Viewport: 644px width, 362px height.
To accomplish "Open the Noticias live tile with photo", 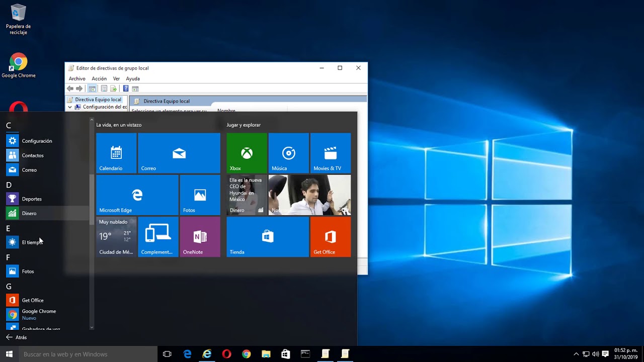I will point(309,195).
